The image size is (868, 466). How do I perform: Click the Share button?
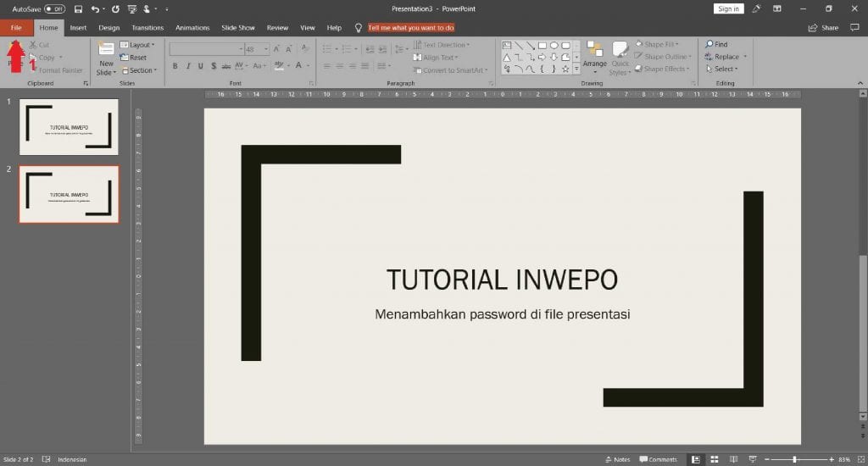[823, 27]
